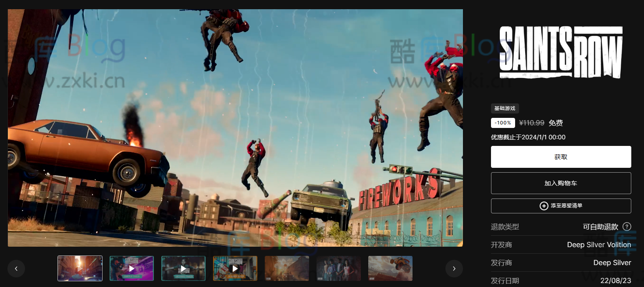Click the Saints Row logo image

tap(561, 52)
